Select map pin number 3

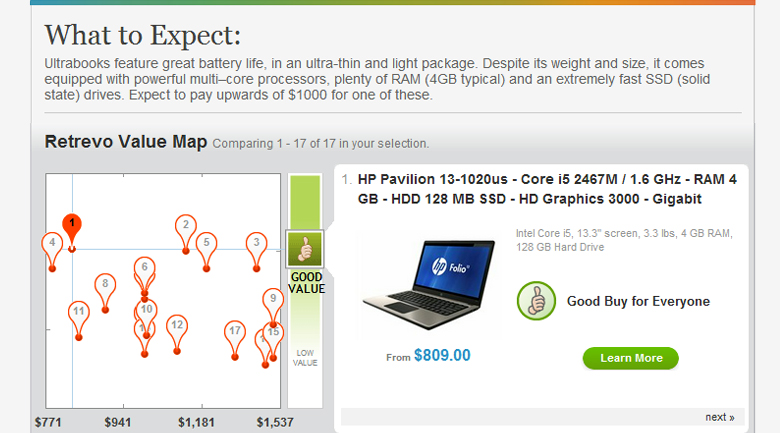click(x=257, y=244)
